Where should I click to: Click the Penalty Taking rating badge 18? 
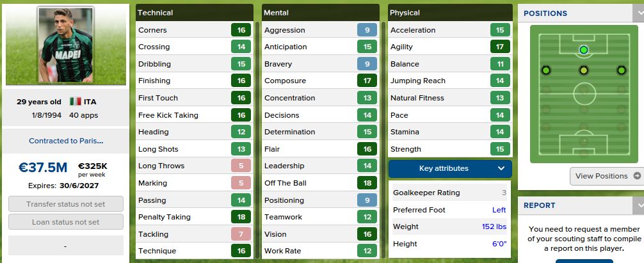[x=241, y=217]
